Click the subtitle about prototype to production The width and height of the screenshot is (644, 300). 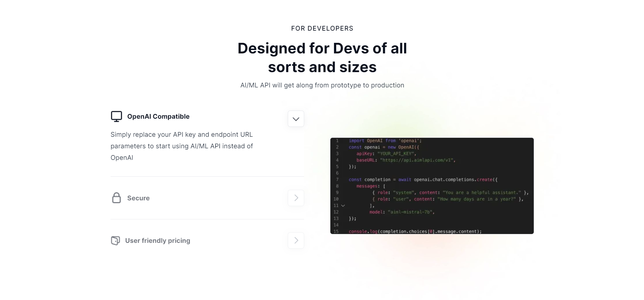tap(322, 85)
